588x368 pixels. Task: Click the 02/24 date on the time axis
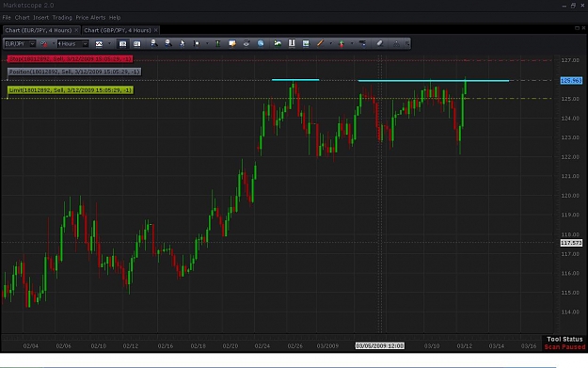click(x=262, y=345)
